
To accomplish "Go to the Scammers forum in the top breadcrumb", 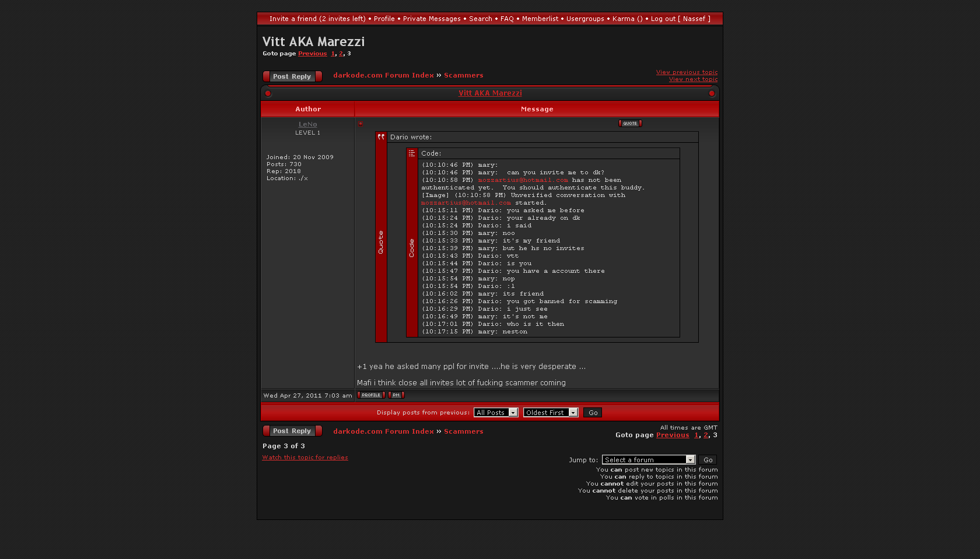I will tap(463, 75).
